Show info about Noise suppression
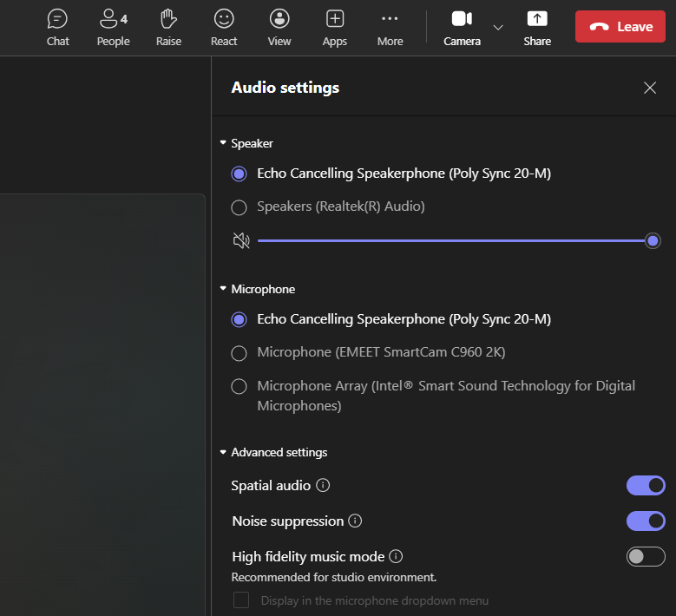 [355, 521]
